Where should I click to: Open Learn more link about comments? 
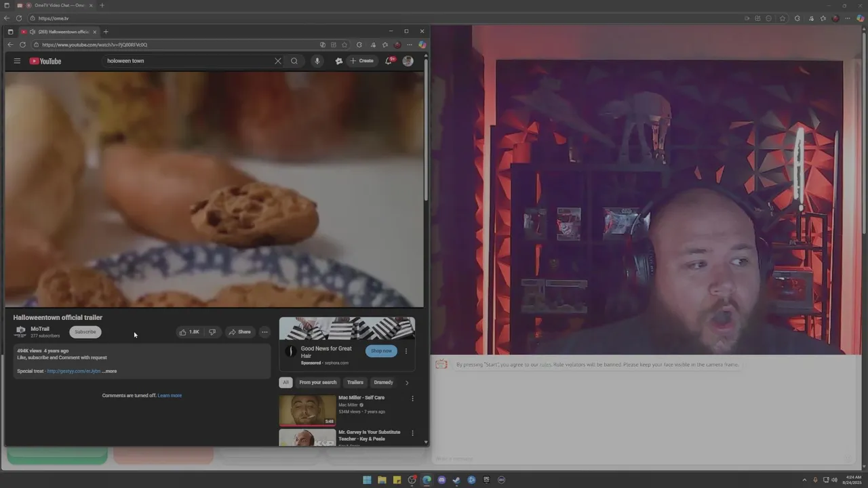[170, 395]
